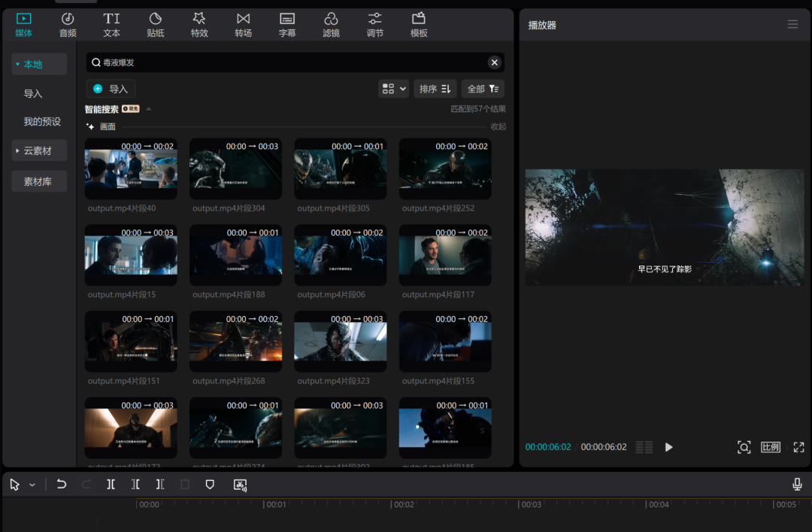Activate the microphone recording icon
This screenshot has height=532, width=812.
797,484
